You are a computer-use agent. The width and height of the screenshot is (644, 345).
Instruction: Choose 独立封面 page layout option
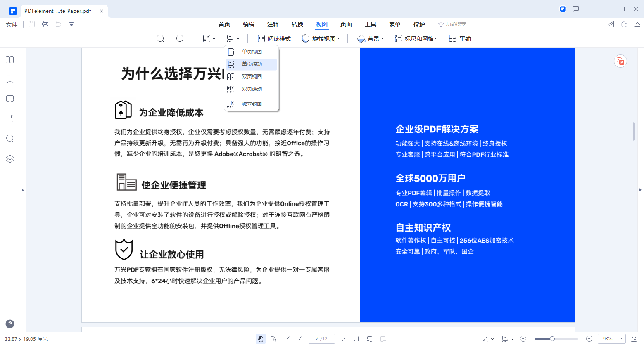coord(251,103)
